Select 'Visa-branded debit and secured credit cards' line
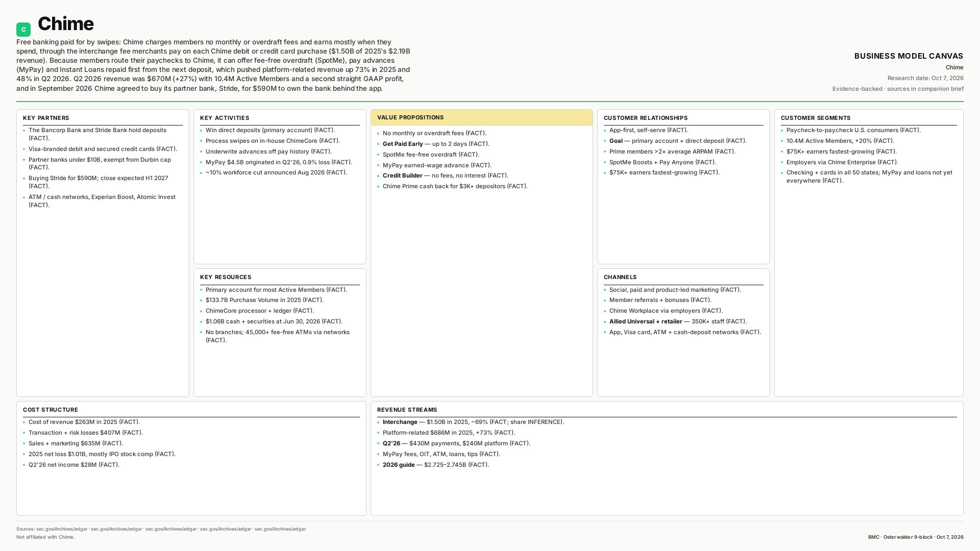This screenshot has height=551, width=980. point(103,149)
